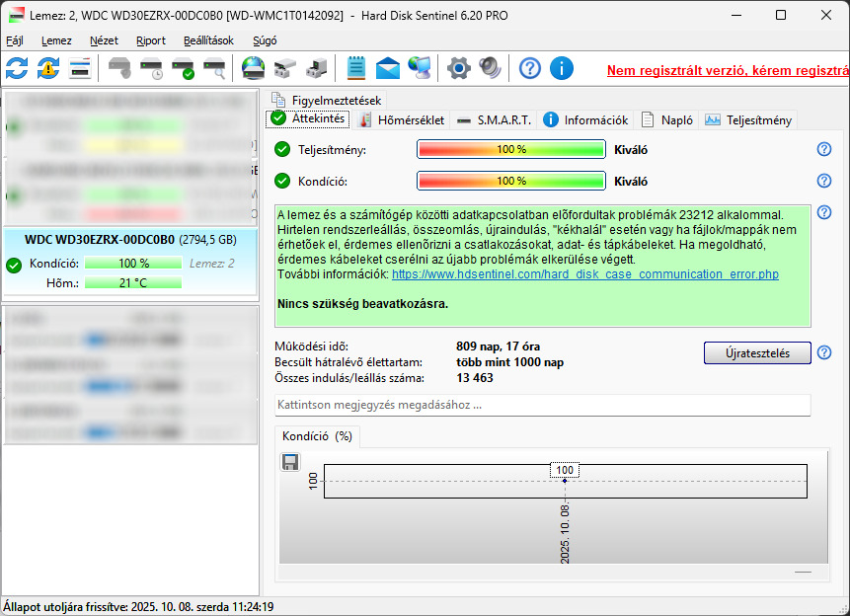
Task: Open the hdsentinel.com communication error link
Action: [x=585, y=274]
